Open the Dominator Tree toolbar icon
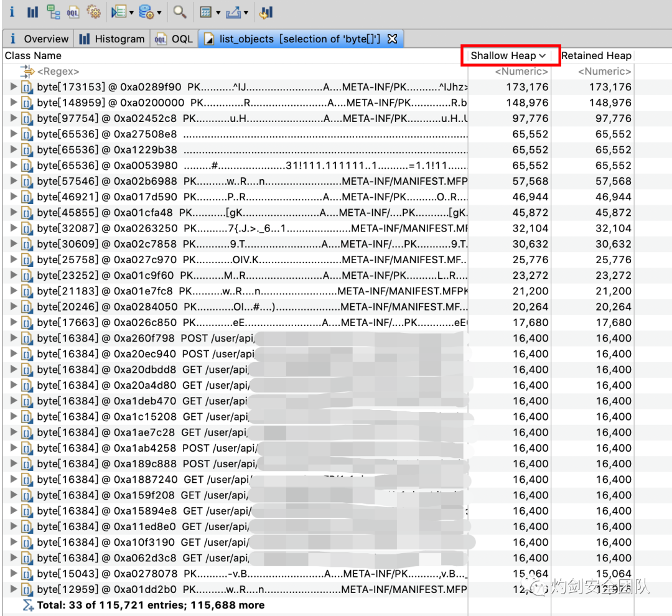The image size is (672, 616). (53, 12)
